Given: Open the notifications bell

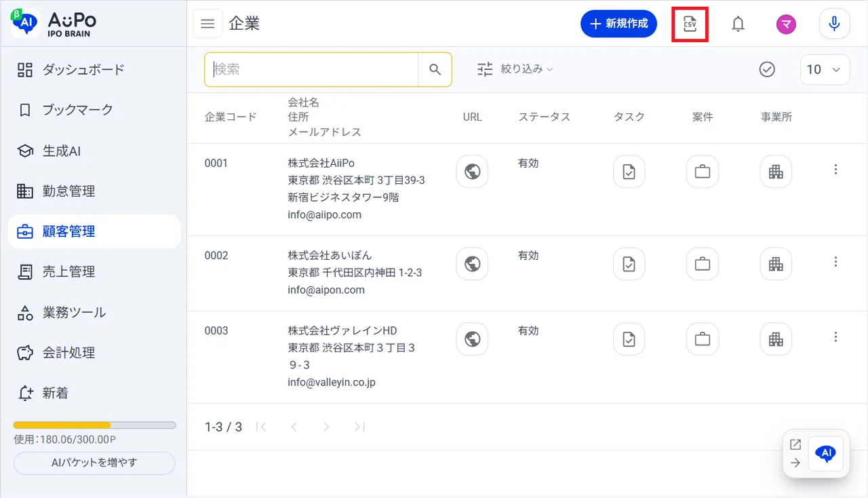Looking at the screenshot, I should 738,24.
